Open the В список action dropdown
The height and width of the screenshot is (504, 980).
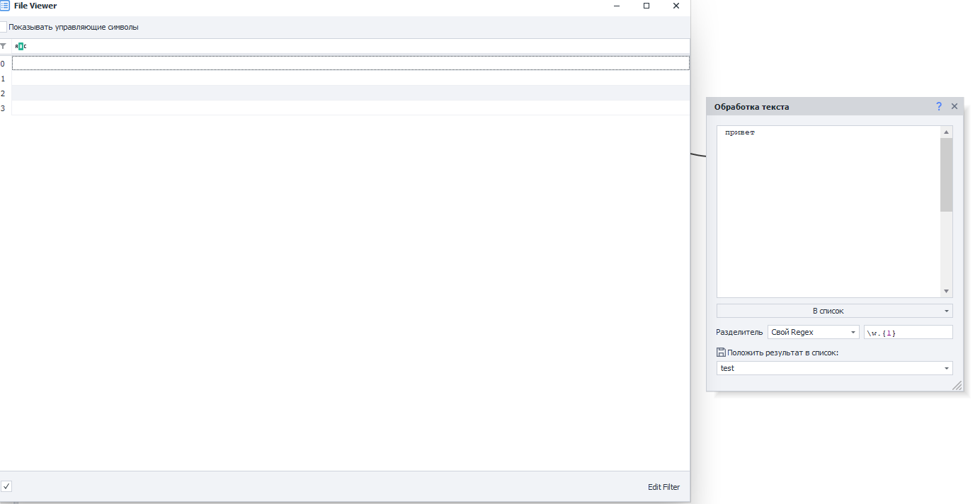[834, 311]
